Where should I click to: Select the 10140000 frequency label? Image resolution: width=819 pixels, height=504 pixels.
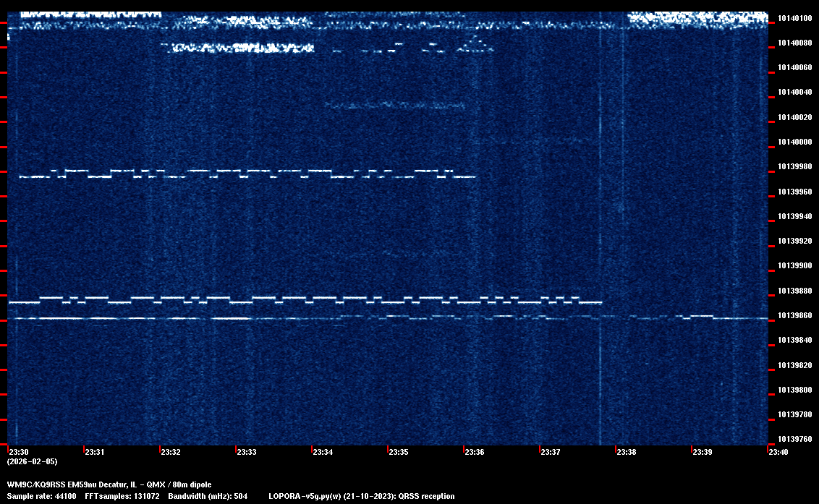(794, 142)
